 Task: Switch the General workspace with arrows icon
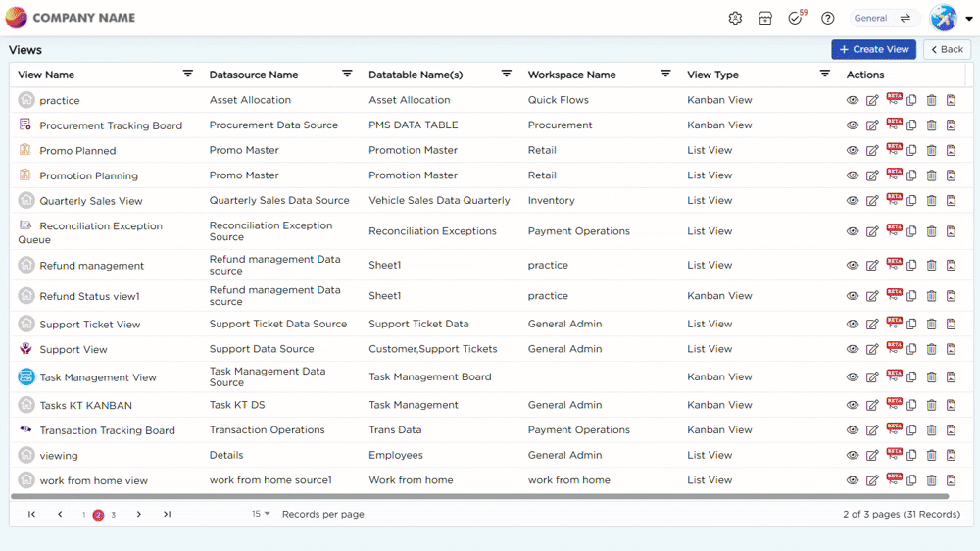tap(905, 18)
